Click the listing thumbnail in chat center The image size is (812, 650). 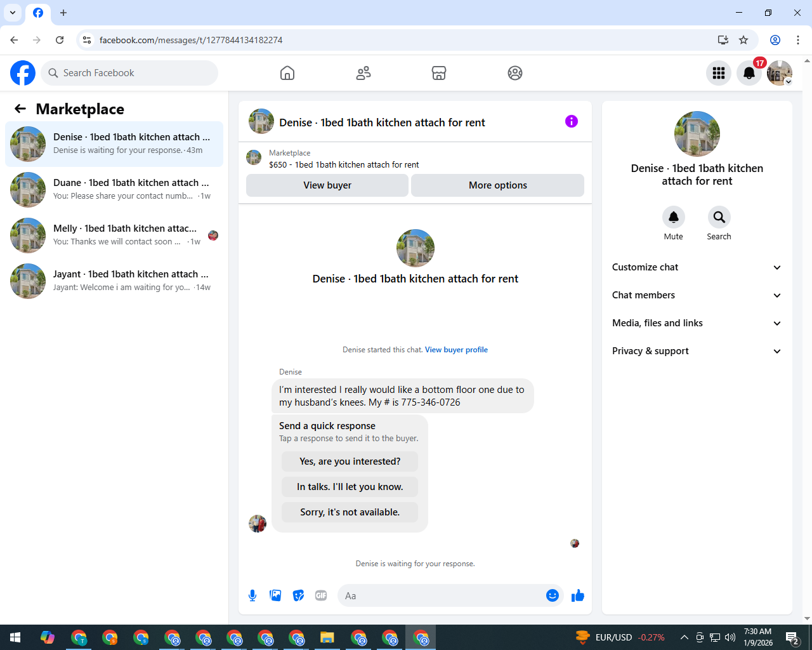point(416,248)
